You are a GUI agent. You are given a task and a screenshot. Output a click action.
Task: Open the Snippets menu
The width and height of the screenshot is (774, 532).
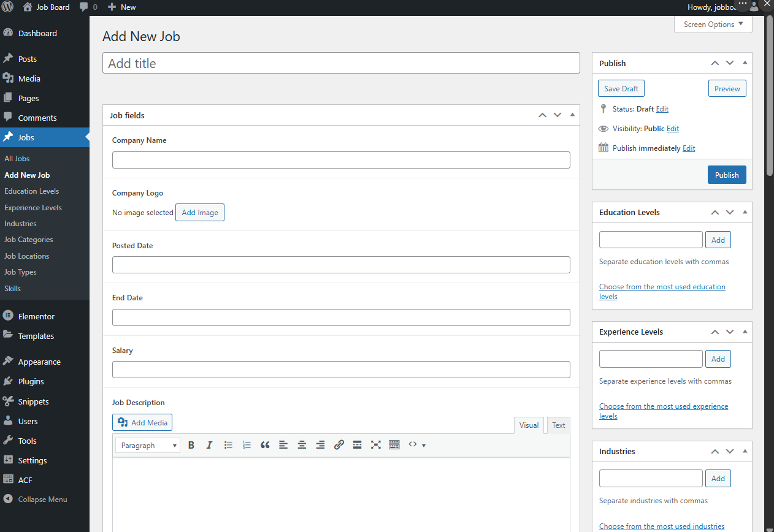[33, 401]
